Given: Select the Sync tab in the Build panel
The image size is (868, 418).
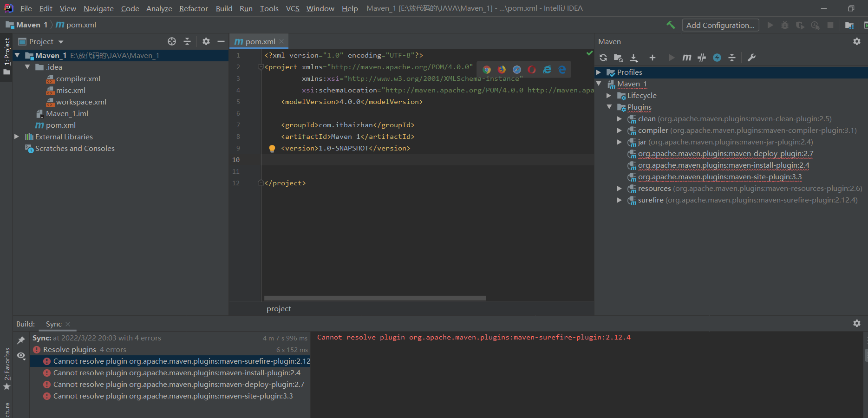Looking at the screenshot, I should (x=54, y=324).
